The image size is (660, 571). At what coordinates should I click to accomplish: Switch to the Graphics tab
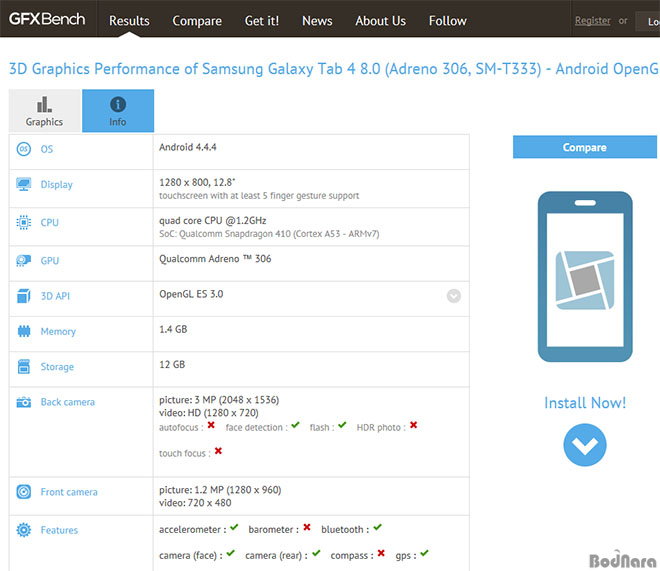tap(45, 111)
